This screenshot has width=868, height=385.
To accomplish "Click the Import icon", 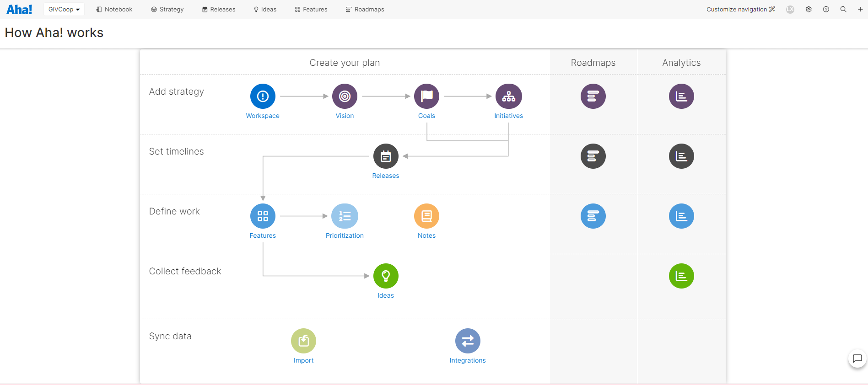I will tap(303, 341).
